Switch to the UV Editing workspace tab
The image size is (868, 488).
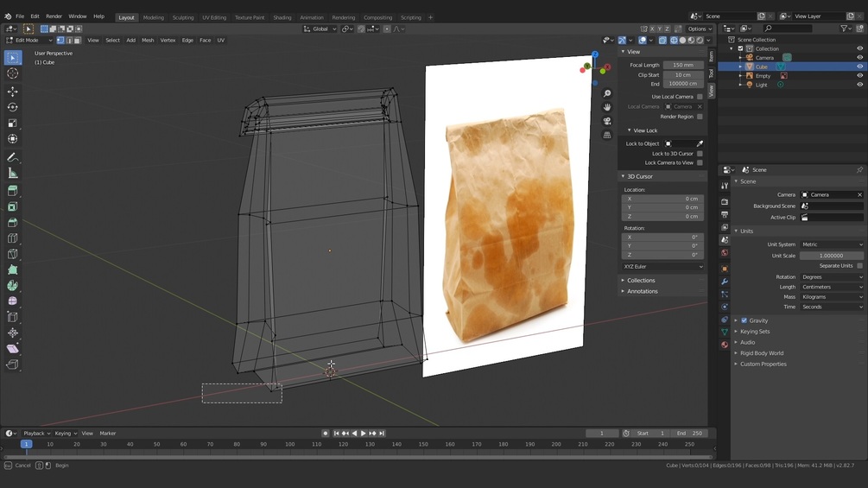point(214,17)
